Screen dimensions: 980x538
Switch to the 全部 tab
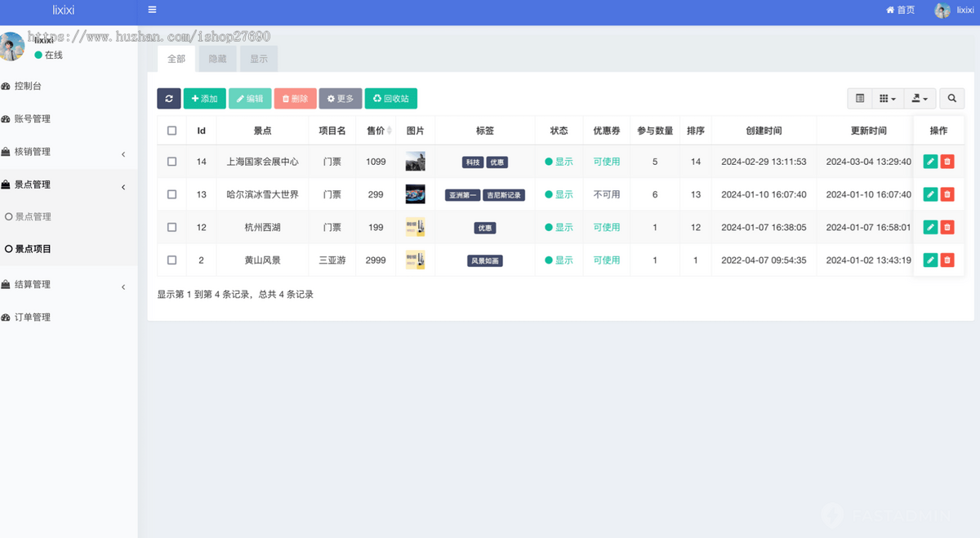176,59
